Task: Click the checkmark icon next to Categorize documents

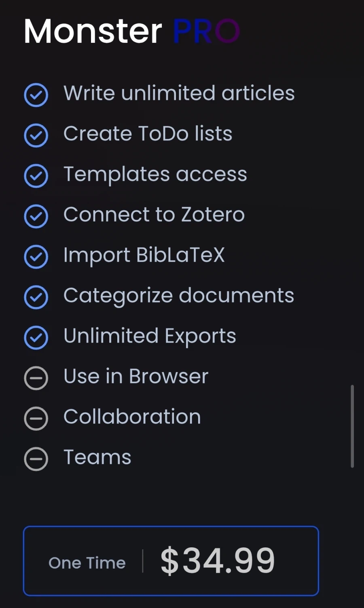Action: coord(36,297)
